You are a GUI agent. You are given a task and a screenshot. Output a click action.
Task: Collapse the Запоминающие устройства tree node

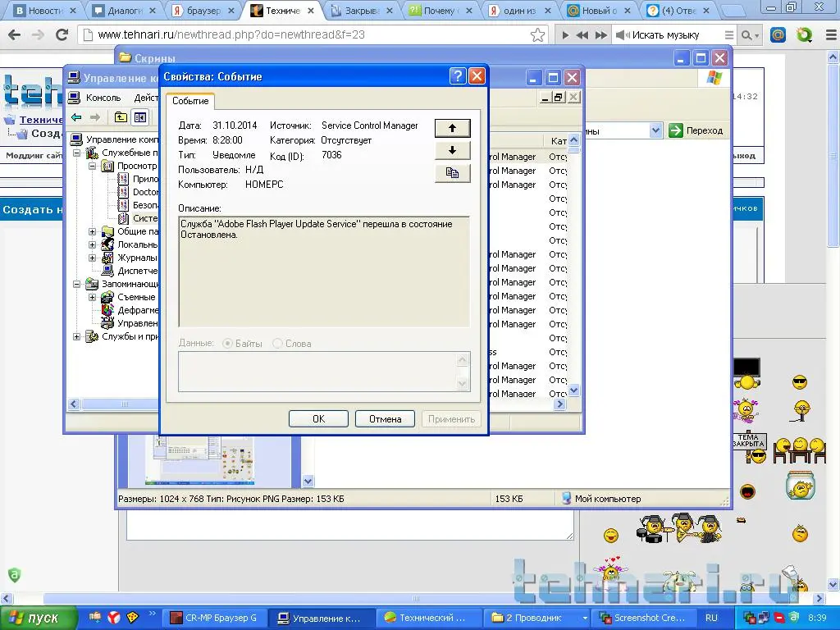[78, 284]
